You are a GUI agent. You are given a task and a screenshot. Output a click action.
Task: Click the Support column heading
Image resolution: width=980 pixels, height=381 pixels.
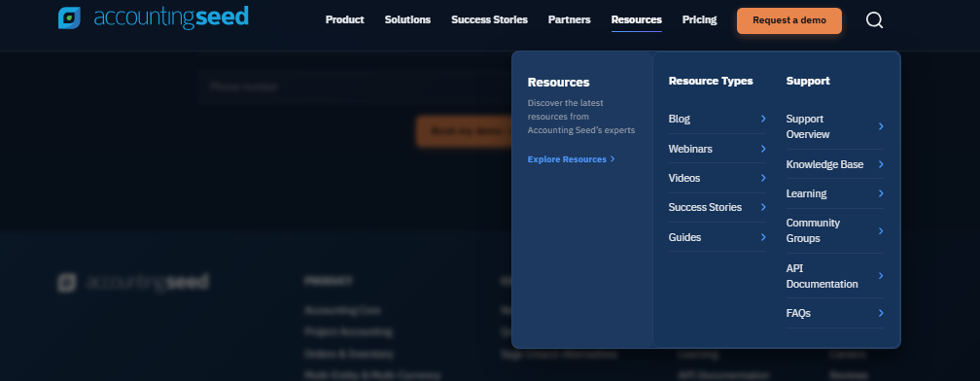point(808,82)
